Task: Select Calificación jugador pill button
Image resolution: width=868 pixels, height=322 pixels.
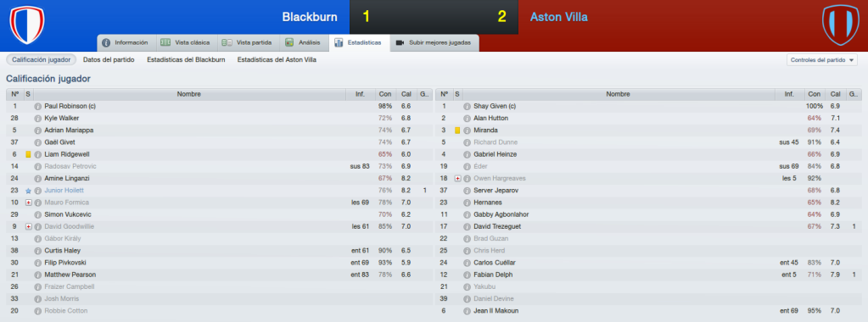Action: click(x=41, y=60)
